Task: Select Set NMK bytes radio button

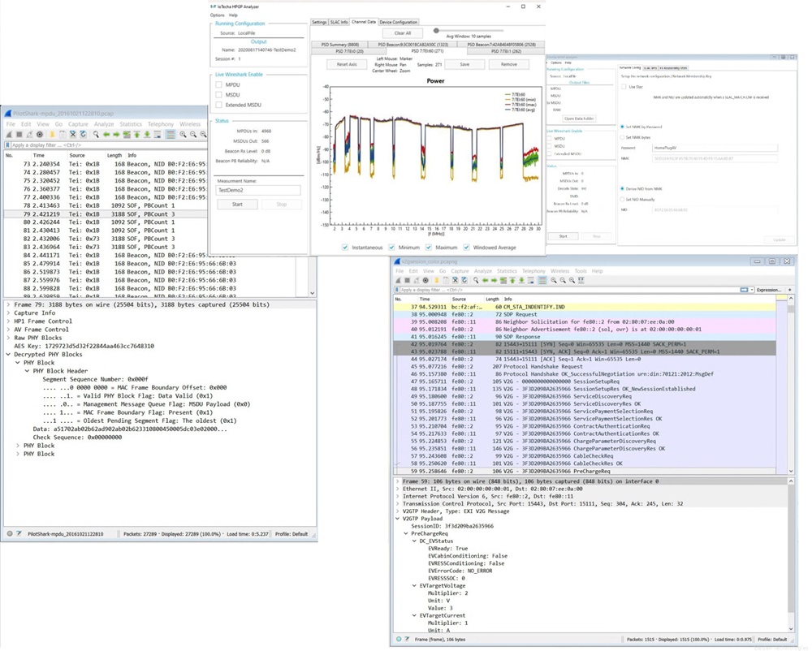Action: pos(622,138)
